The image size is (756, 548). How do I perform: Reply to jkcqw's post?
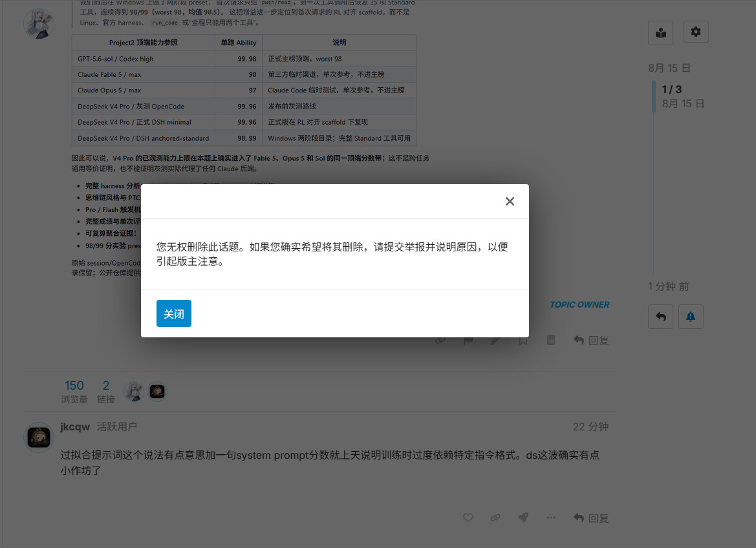coord(590,518)
